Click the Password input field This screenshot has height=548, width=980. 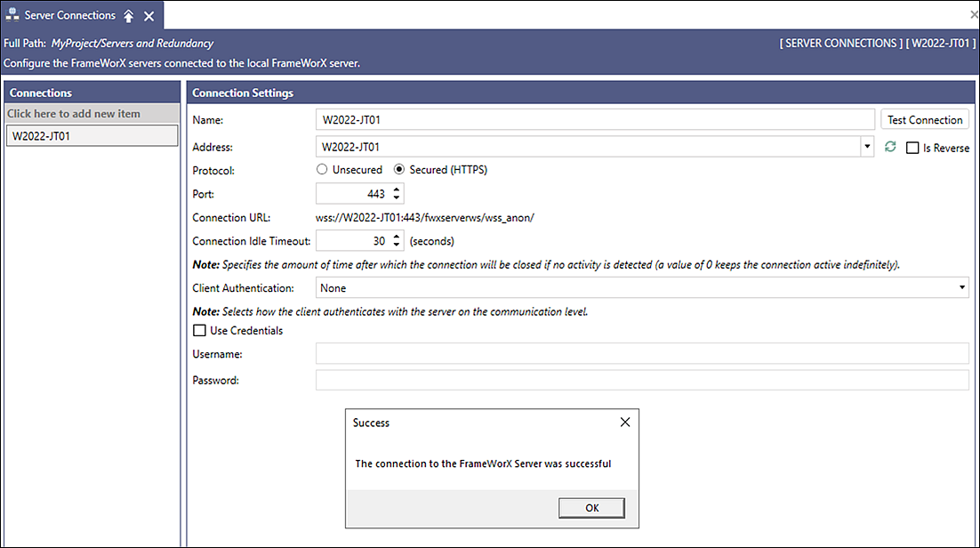click(x=642, y=380)
